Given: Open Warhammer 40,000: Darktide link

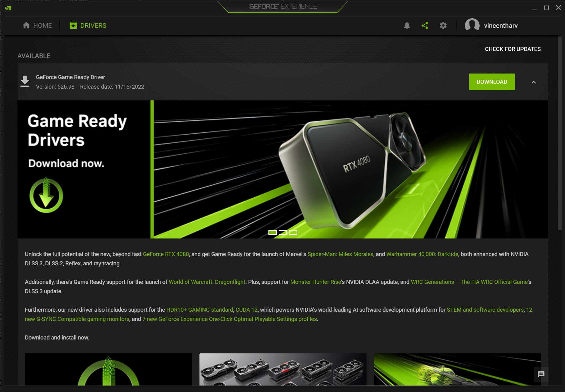Looking at the screenshot, I should pos(422,254).
